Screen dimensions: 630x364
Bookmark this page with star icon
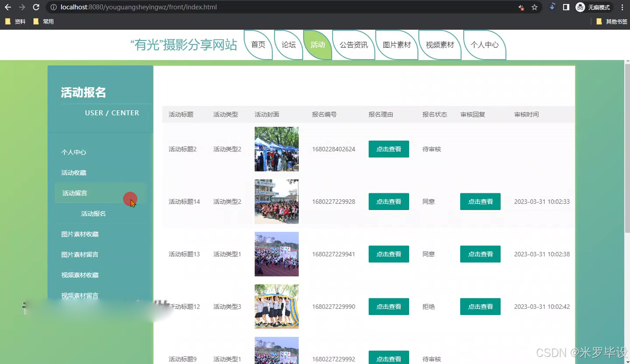(x=534, y=7)
